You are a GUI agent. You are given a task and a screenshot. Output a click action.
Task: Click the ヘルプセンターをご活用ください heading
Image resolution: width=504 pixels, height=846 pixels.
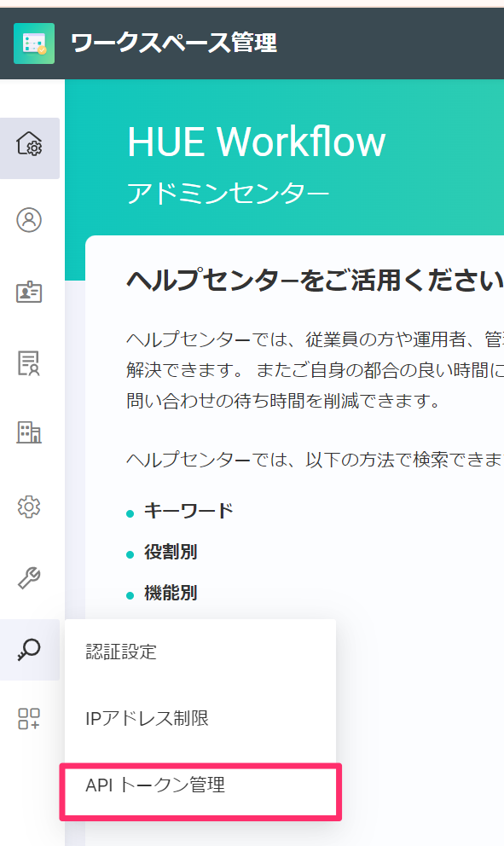pyautogui.click(x=316, y=281)
